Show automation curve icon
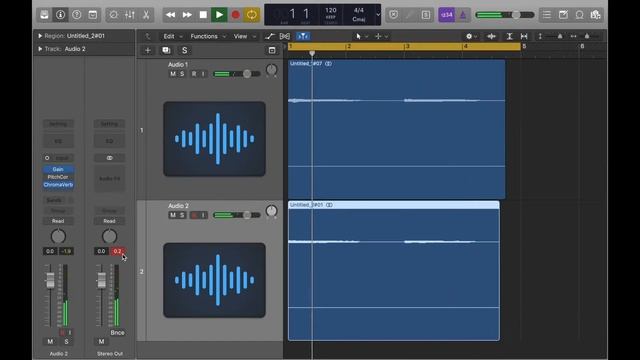Viewport: 640px width, 360px height. (269, 36)
